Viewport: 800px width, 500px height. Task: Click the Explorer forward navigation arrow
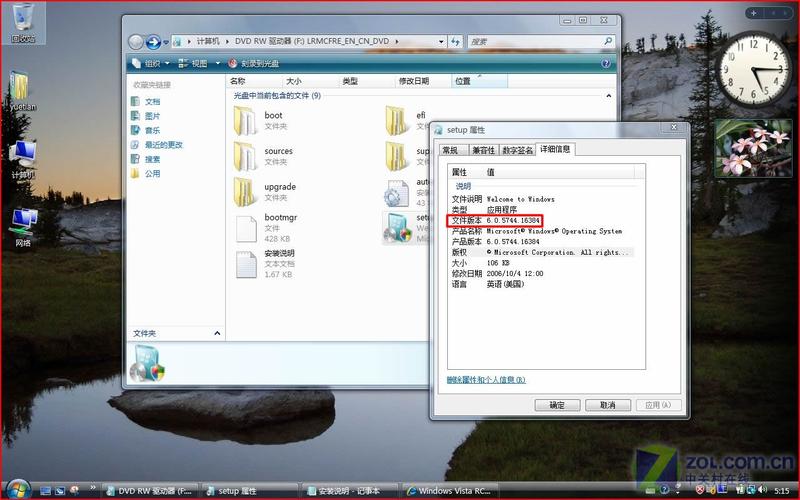[x=153, y=42]
